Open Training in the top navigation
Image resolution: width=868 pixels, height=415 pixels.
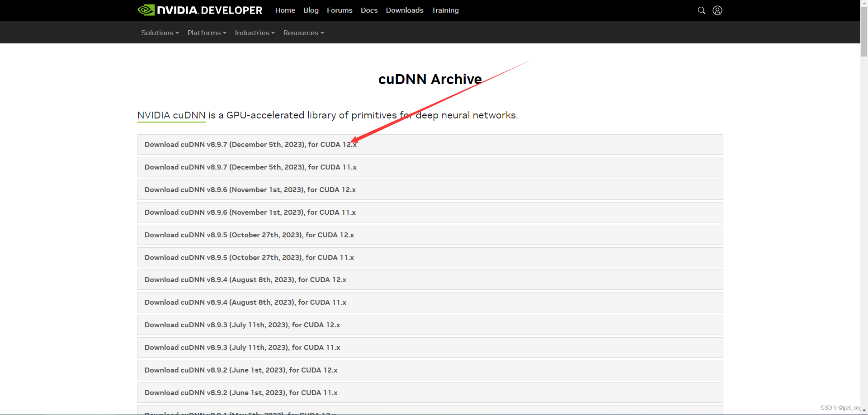tap(445, 10)
